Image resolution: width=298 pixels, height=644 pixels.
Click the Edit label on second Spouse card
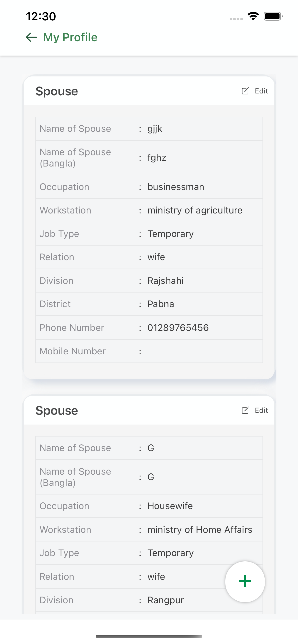click(x=261, y=410)
